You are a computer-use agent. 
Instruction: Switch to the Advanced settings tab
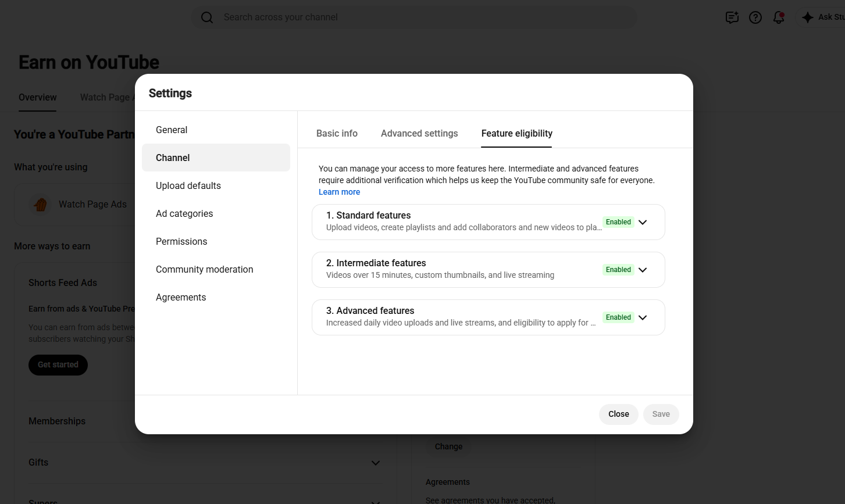pos(419,133)
